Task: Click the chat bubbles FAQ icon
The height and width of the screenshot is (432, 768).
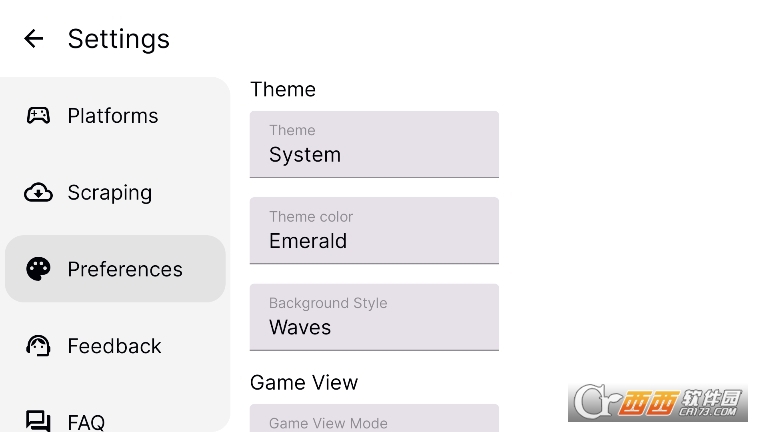Action: (x=38, y=421)
